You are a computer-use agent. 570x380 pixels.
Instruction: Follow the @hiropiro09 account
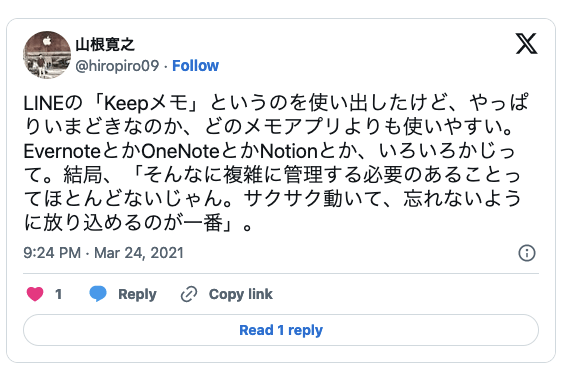coord(196,66)
